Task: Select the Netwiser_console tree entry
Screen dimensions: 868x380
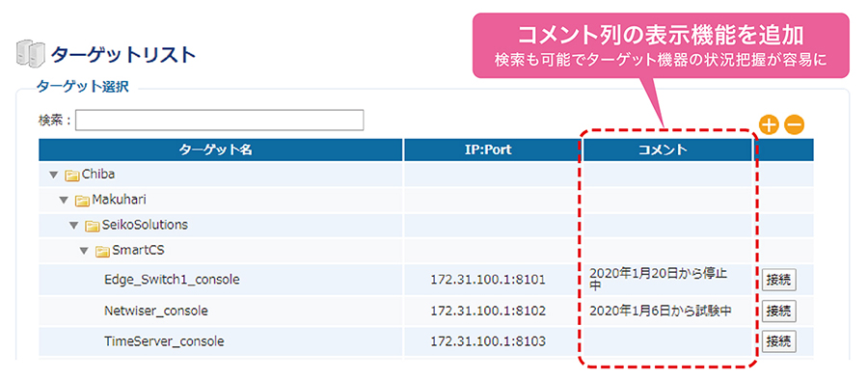Action: (156, 312)
